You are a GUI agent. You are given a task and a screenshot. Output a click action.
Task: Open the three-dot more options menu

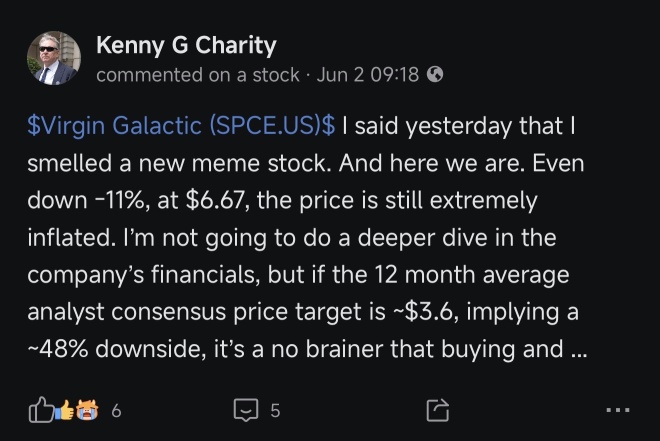click(618, 409)
